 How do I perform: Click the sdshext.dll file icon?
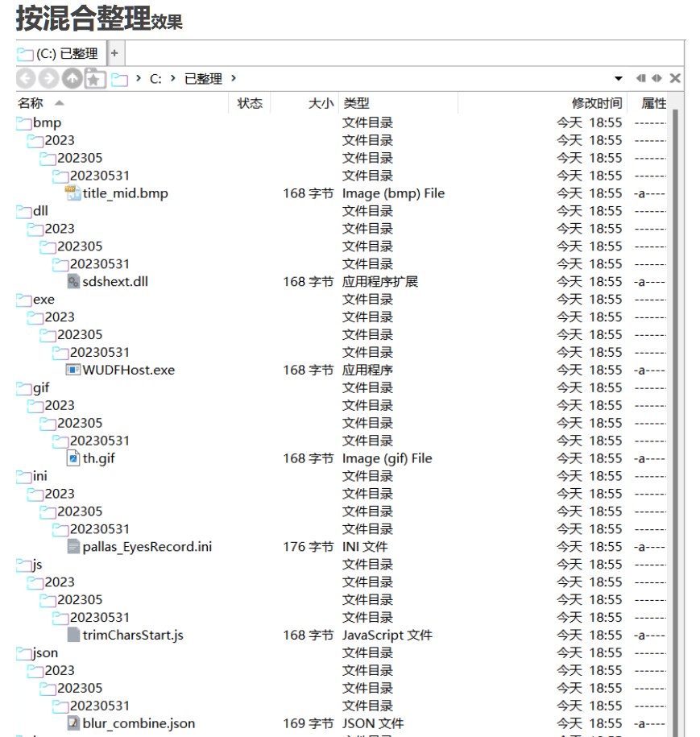[x=73, y=282]
